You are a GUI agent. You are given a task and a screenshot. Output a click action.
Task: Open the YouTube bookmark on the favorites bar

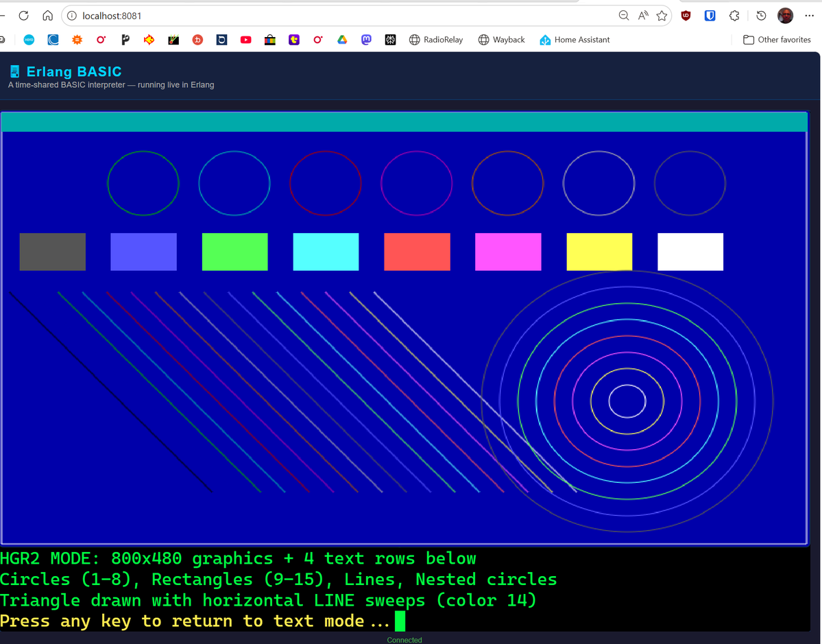click(x=245, y=40)
